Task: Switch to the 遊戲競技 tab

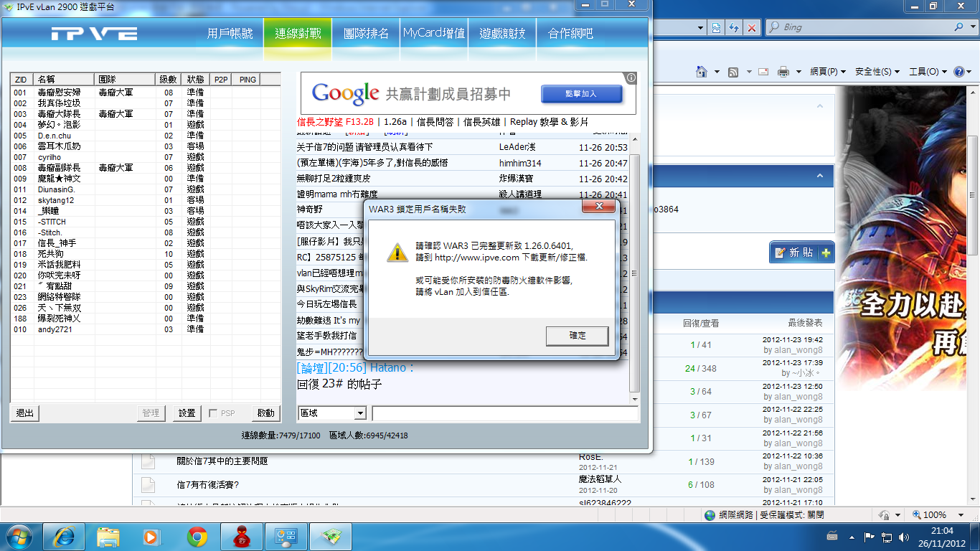Action: pyautogui.click(x=502, y=34)
